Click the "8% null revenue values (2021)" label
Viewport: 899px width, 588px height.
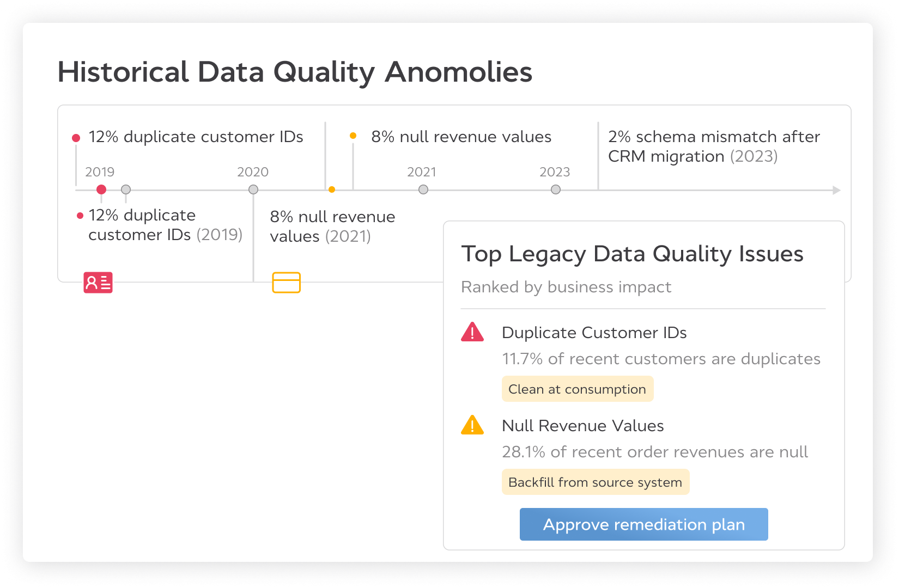click(x=332, y=226)
